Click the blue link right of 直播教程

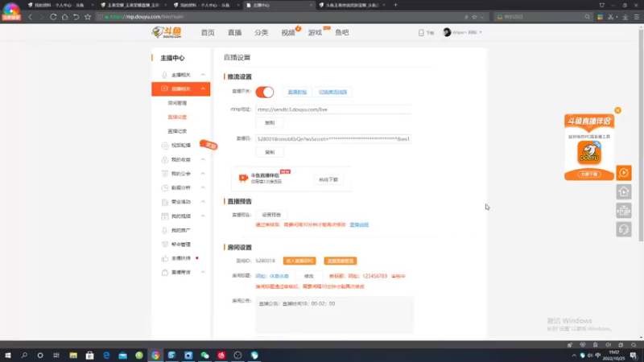(x=332, y=92)
